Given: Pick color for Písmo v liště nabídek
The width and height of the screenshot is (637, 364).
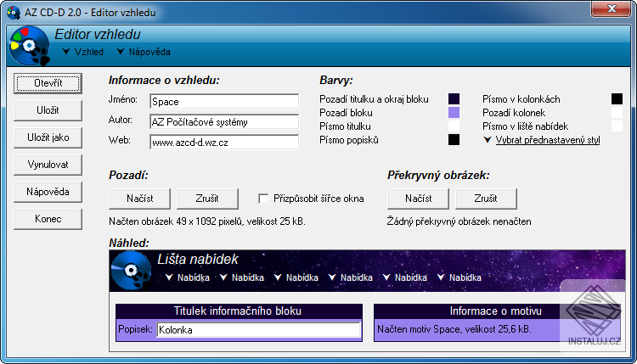Looking at the screenshot, I should pos(617,126).
